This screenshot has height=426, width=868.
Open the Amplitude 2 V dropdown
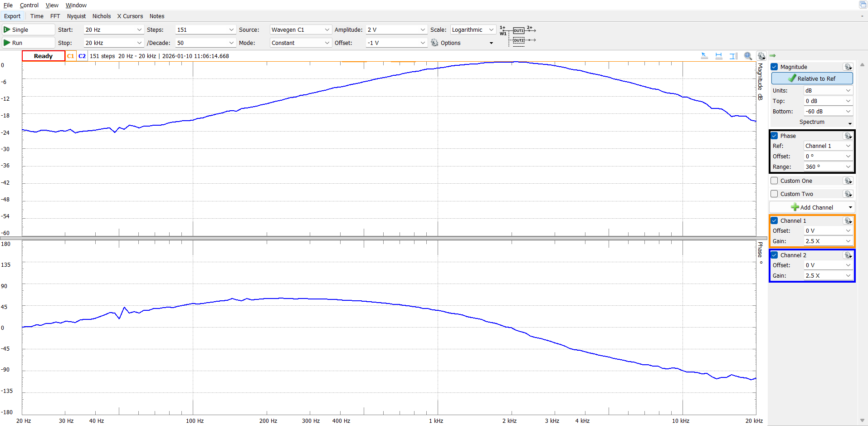[396, 29]
